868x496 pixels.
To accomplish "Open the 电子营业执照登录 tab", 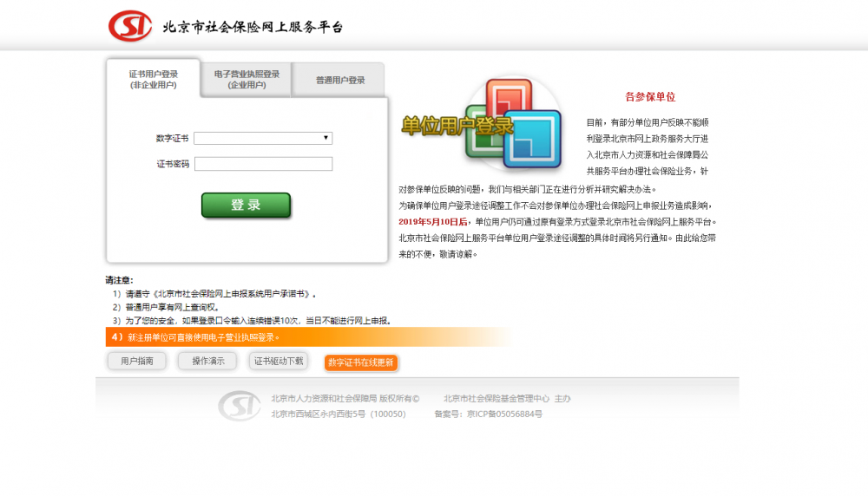I will coord(247,80).
